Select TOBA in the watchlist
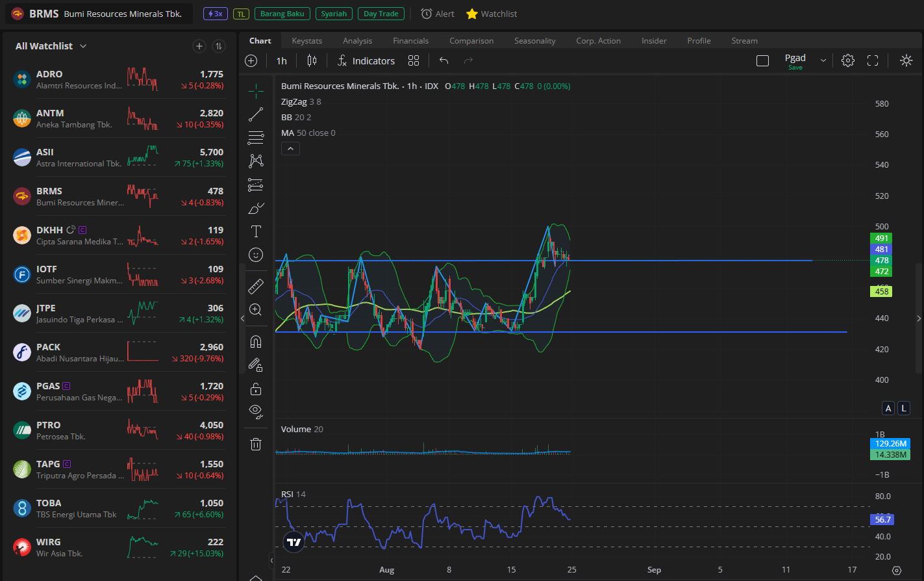This screenshot has height=581, width=924. coord(118,508)
